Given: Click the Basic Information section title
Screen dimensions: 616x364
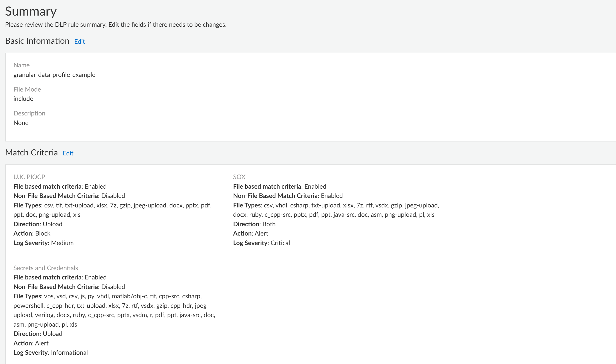Looking at the screenshot, I should point(37,41).
